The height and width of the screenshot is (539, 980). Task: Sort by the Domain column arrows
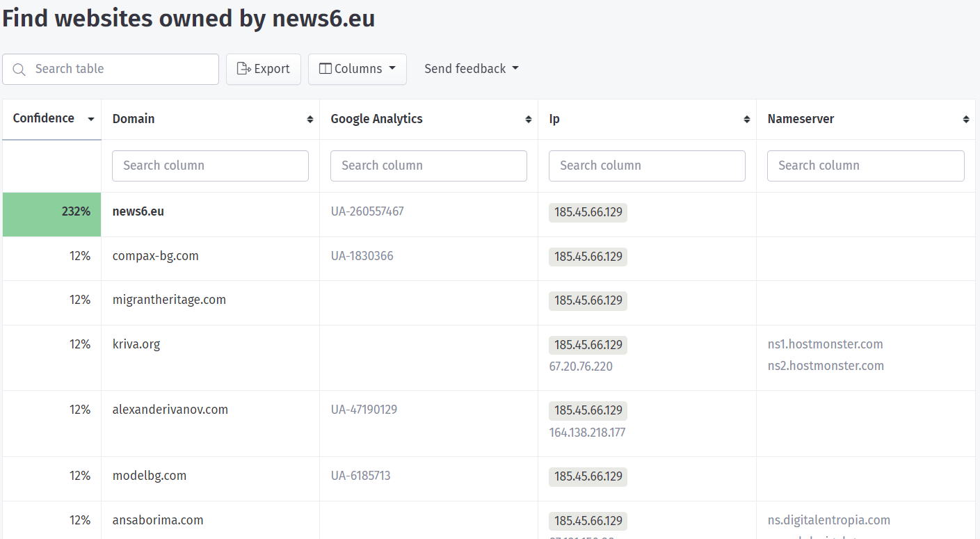point(310,120)
